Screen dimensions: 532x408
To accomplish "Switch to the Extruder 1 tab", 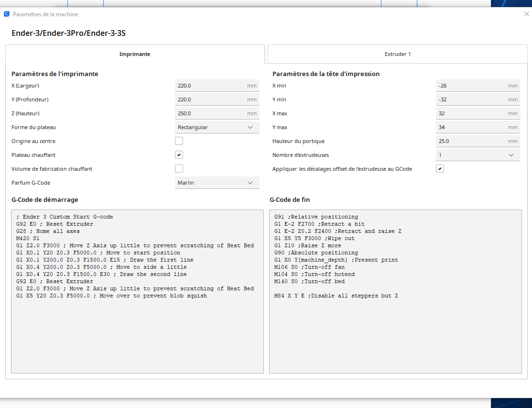I will pyautogui.click(x=398, y=54).
